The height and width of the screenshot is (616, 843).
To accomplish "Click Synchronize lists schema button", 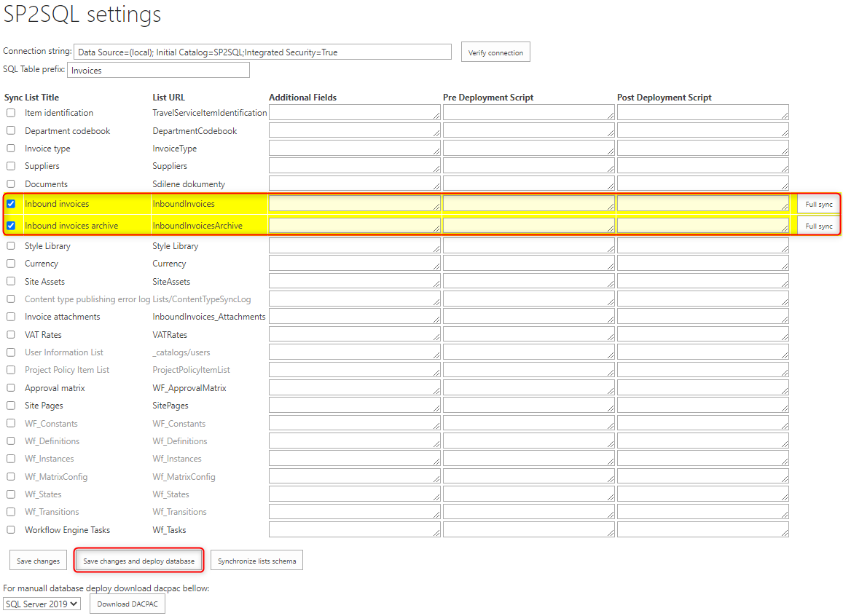I will 256,561.
